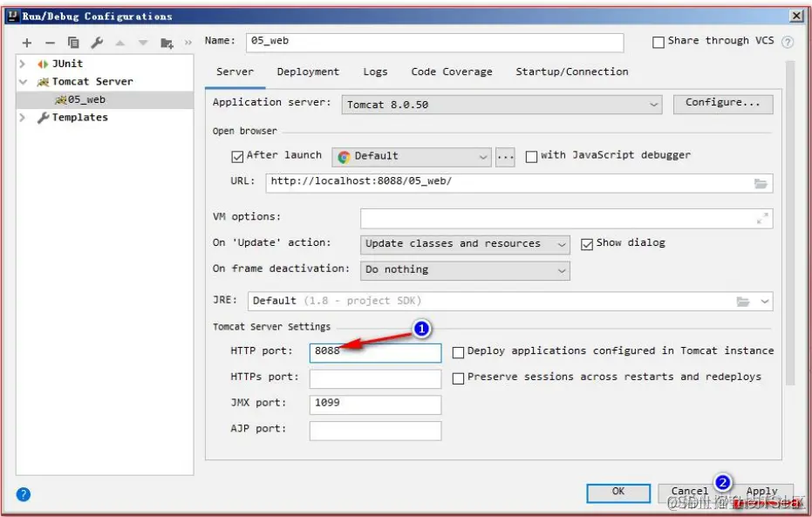The image size is (812, 517).
Task: Click the HTTPs port field
Action: click(375, 378)
